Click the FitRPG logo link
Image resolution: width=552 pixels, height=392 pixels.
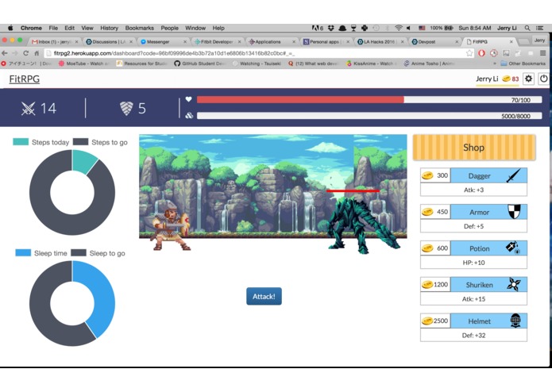[25, 79]
